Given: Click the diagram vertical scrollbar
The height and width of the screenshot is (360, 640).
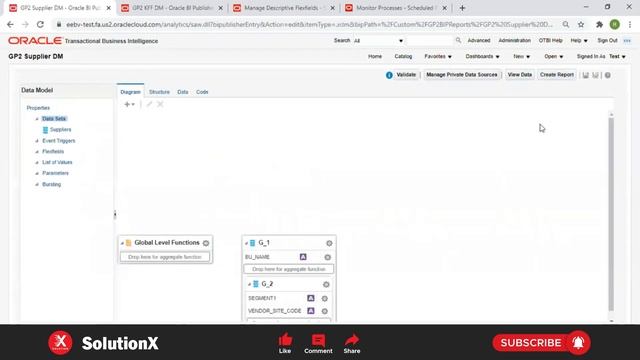Looking at the screenshot, I should point(611,214).
